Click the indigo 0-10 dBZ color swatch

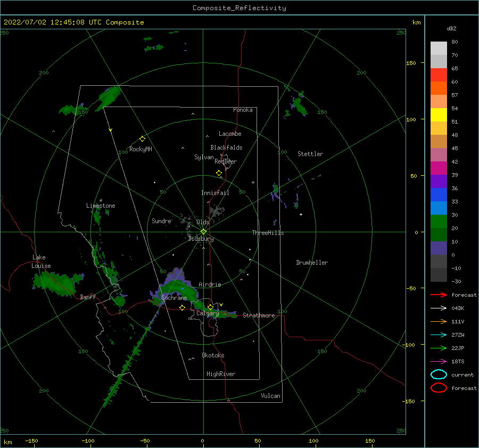439,248
